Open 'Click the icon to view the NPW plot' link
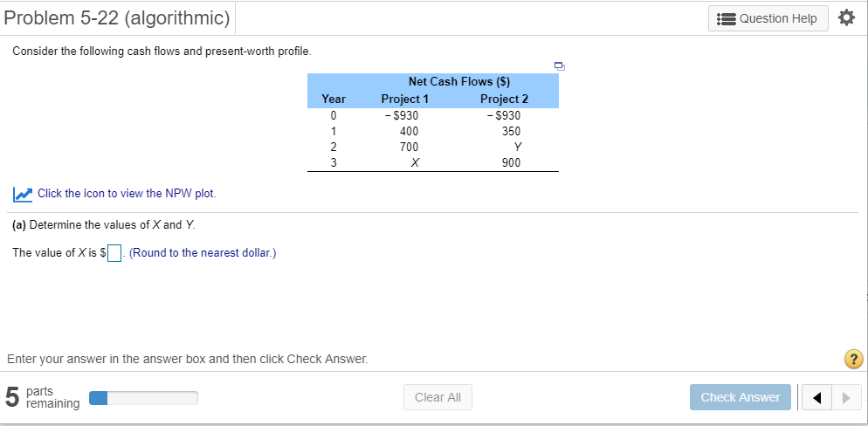Viewport: 868px width, 426px height. click(x=127, y=194)
